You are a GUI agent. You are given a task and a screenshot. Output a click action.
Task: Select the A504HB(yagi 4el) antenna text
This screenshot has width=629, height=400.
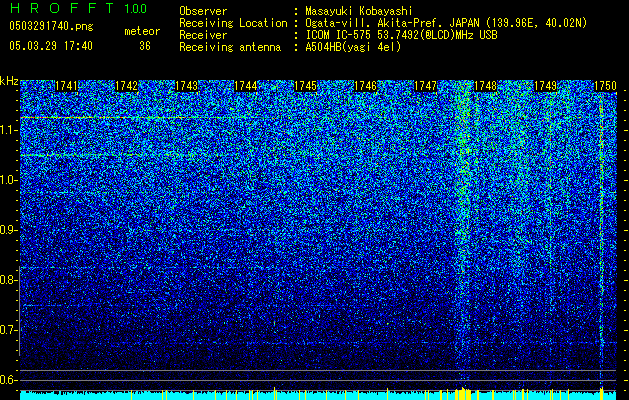353,47
